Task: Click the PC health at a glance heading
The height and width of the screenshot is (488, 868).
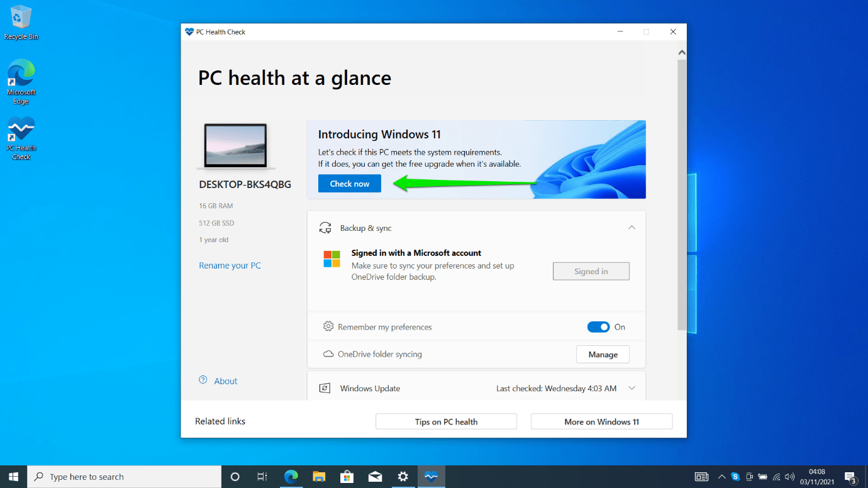Action: tap(294, 78)
